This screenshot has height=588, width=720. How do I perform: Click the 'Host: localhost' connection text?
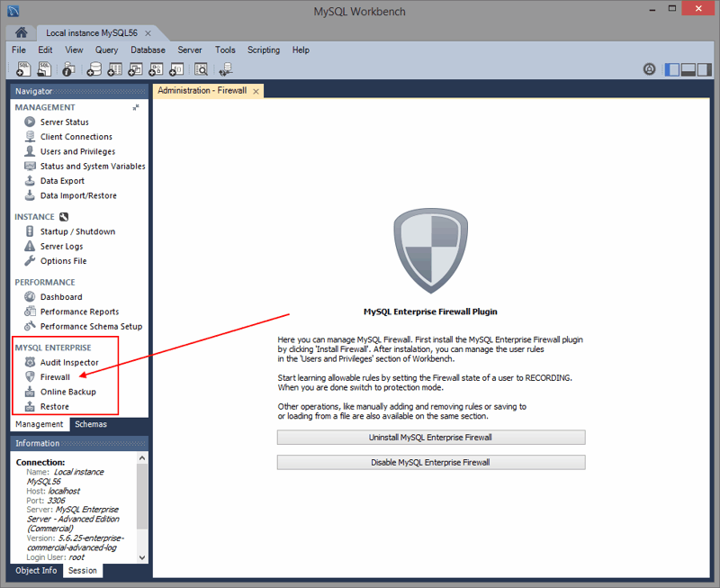point(53,491)
